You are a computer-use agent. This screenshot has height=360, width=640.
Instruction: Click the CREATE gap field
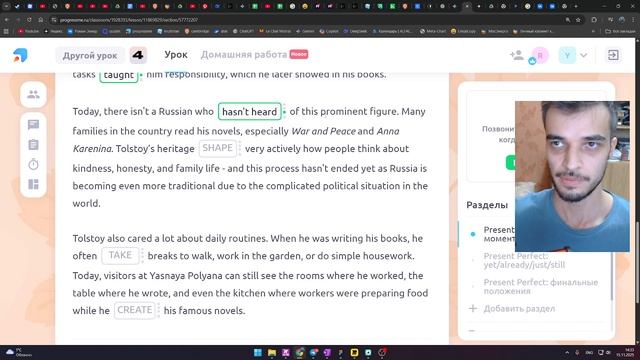click(x=135, y=310)
